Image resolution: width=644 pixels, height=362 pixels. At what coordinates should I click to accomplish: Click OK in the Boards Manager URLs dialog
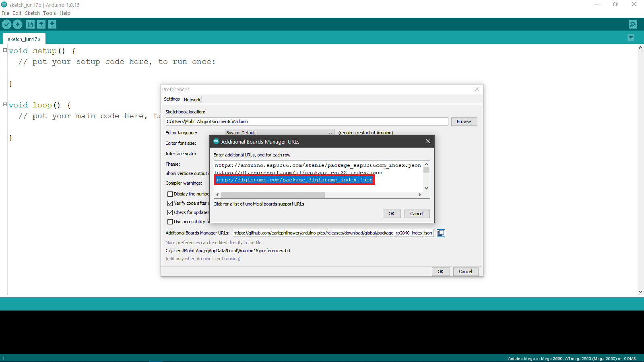click(x=392, y=214)
